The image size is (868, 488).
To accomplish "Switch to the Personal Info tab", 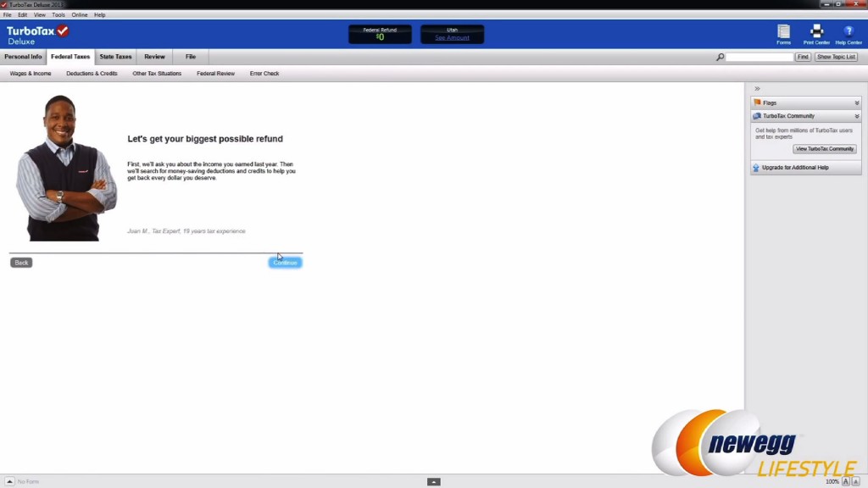I will pos(23,57).
